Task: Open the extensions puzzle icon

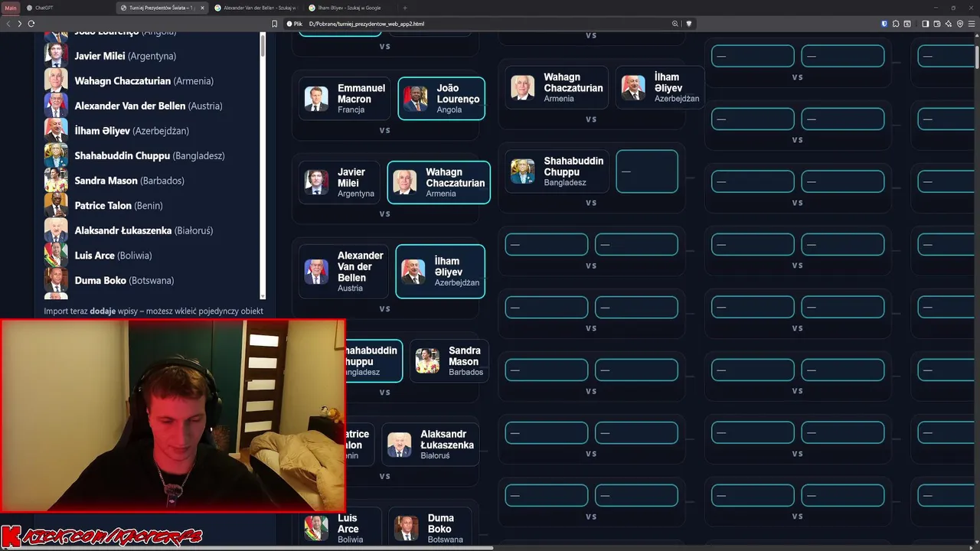Action: [896, 24]
